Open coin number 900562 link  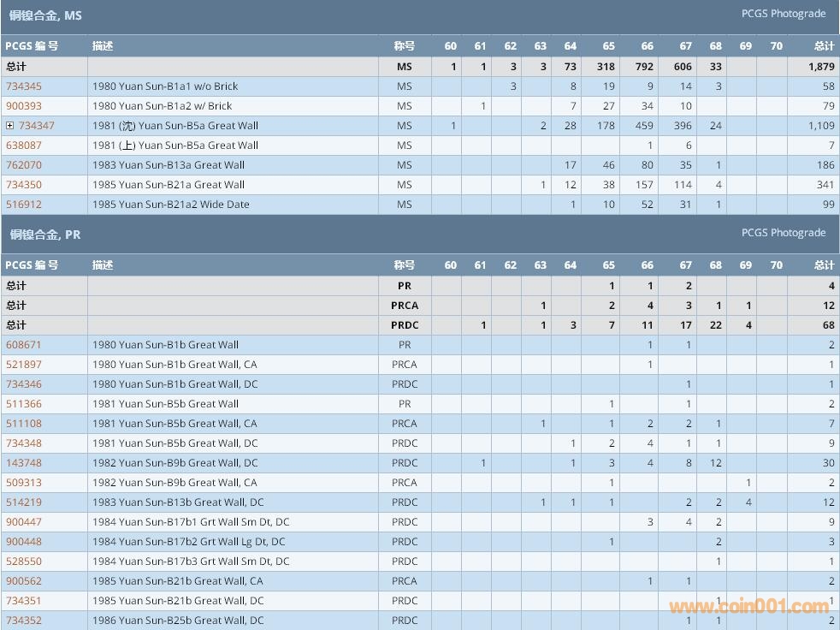(x=24, y=581)
